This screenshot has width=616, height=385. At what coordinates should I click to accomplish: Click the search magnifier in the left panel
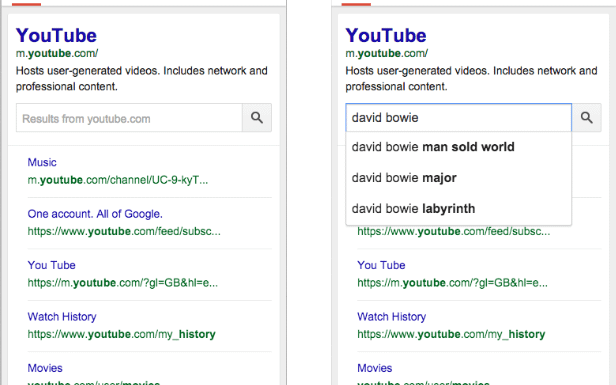[257, 118]
